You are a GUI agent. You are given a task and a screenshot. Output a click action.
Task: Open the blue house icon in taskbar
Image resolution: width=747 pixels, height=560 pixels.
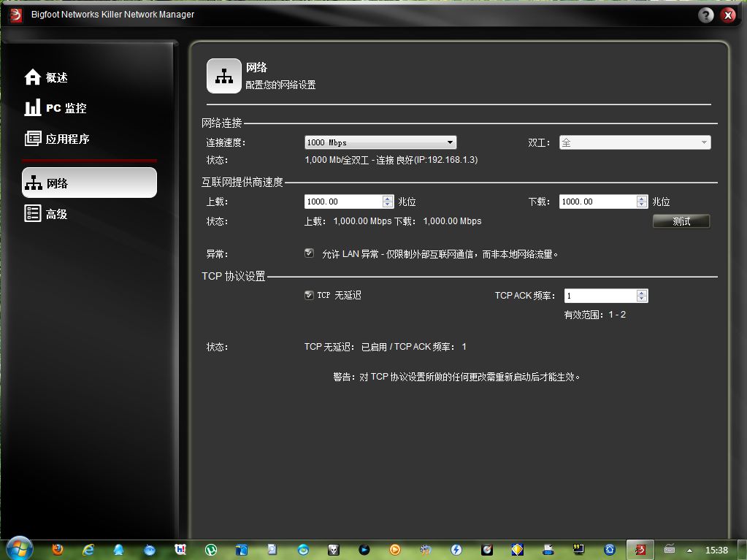pos(609,550)
